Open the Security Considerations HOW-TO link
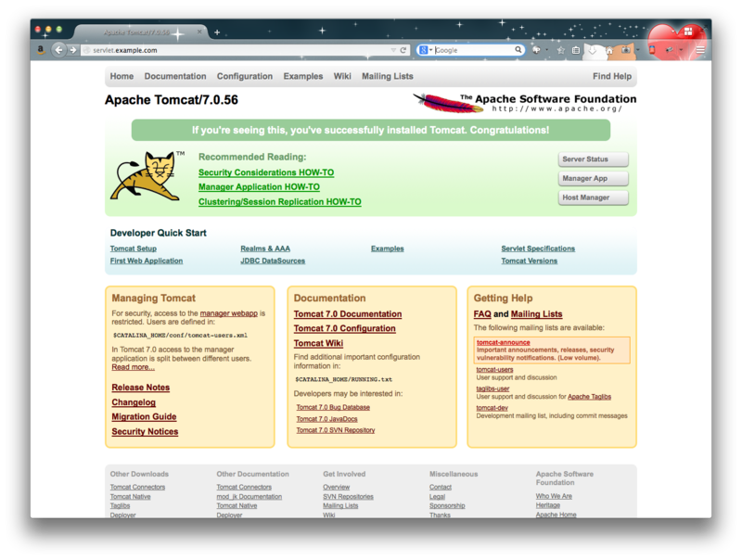The height and width of the screenshot is (560, 742). pyautogui.click(x=266, y=172)
